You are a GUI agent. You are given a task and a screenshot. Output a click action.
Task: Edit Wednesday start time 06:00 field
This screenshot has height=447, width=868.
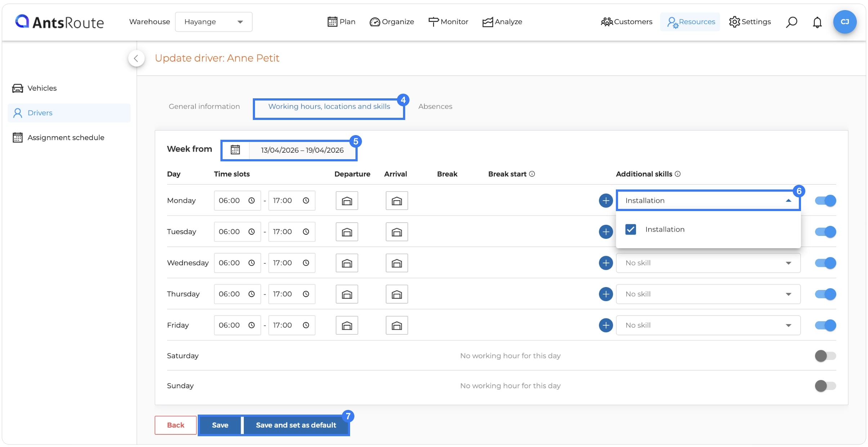pyautogui.click(x=237, y=263)
